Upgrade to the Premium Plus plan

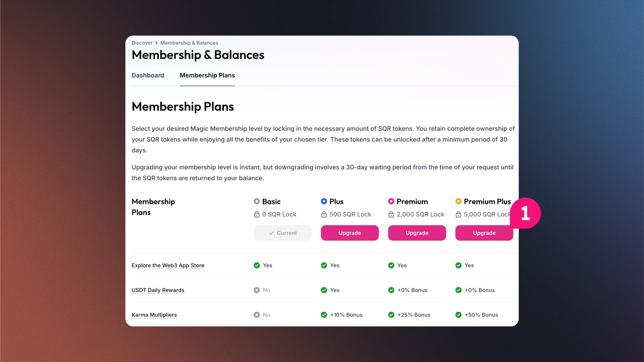[484, 233]
